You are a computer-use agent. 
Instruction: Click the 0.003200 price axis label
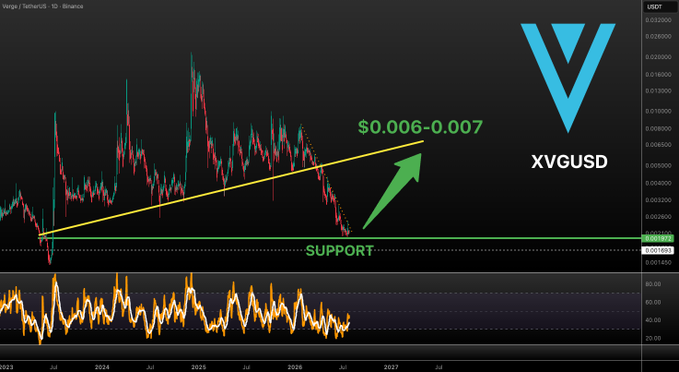pos(658,201)
